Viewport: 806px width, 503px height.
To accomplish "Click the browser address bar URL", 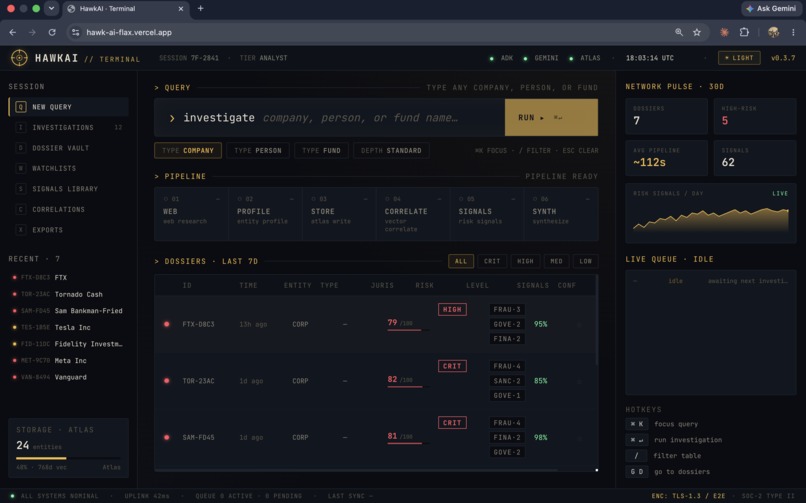I will (129, 32).
